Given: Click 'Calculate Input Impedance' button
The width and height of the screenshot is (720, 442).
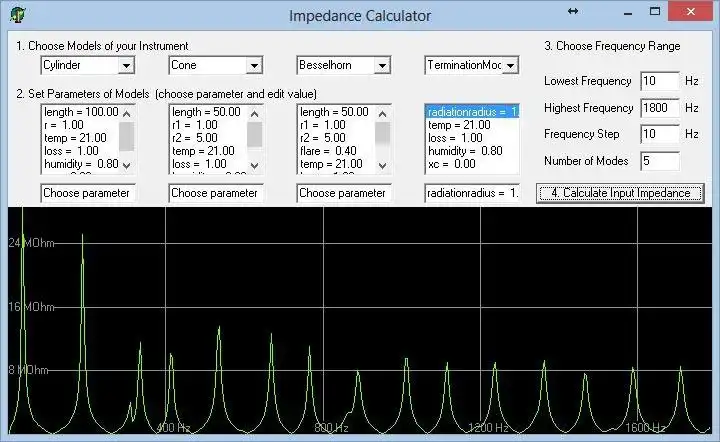Looking at the screenshot, I should [620, 193].
